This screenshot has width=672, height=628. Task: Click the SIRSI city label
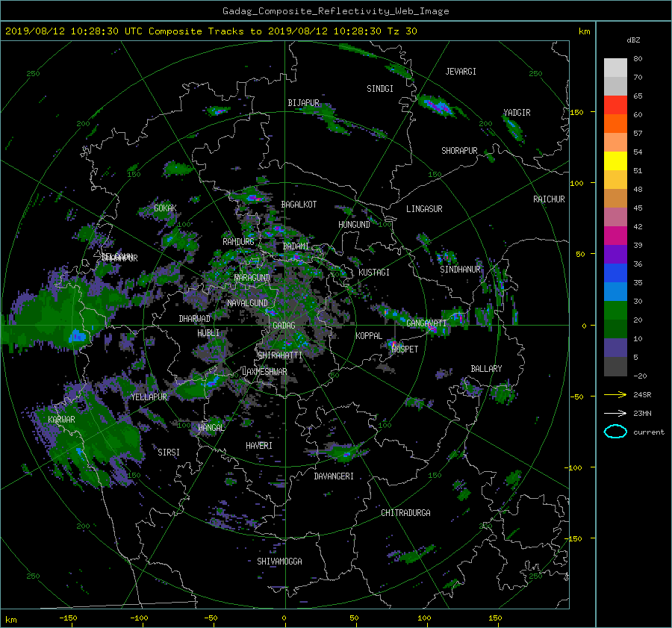coord(169,453)
